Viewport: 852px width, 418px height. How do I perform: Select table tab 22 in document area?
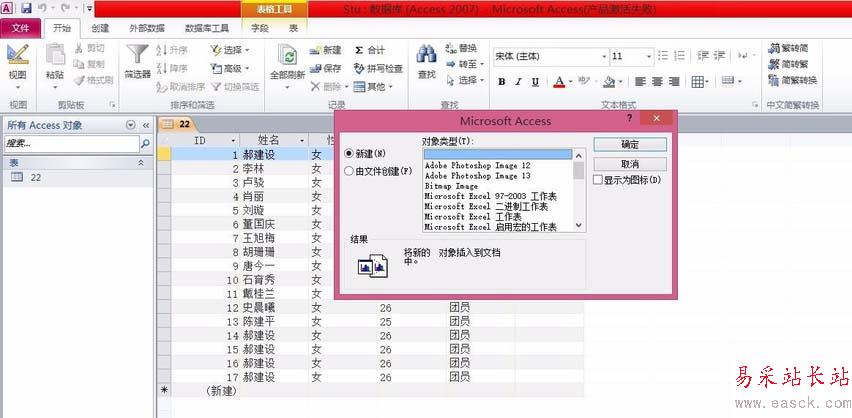[x=178, y=123]
